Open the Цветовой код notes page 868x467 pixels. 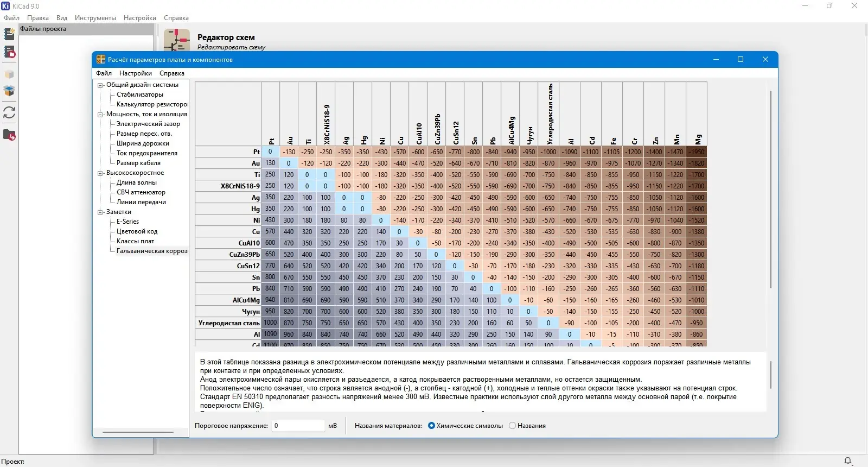point(137,231)
